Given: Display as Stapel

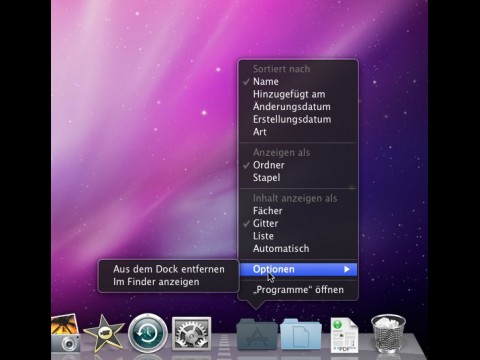Looking at the screenshot, I should (298, 177).
